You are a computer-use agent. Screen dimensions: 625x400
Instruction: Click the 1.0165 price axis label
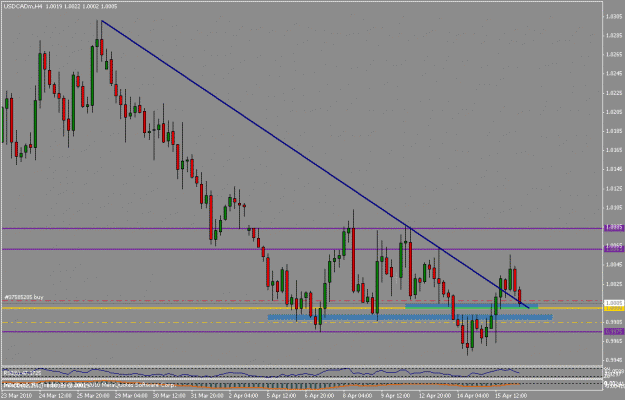(x=614, y=150)
